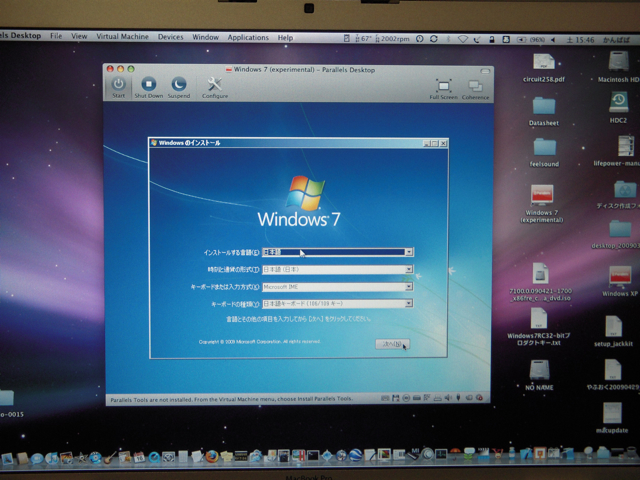The image size is (640, 480).
Task: Click red-badged last icon in Parallels status bar
Action: pyautogui.click(x=479, y=398)
